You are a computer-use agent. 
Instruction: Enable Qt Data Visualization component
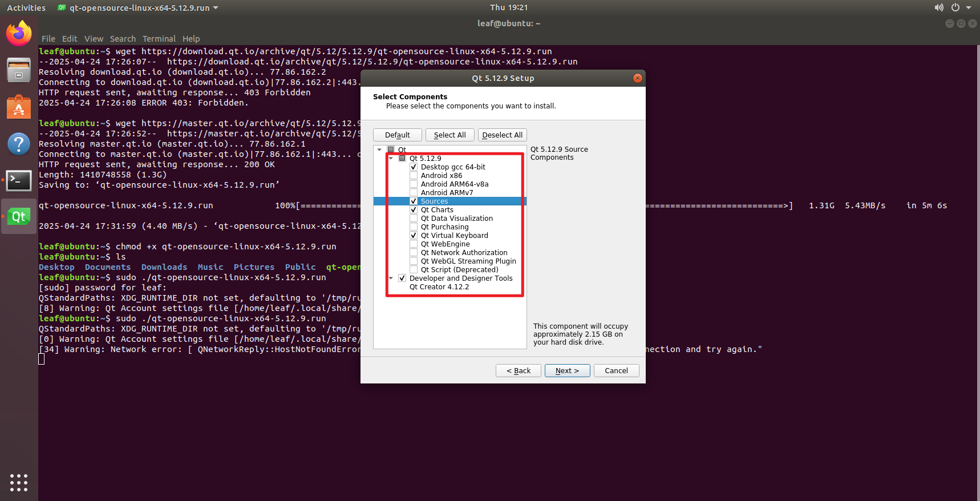pyautogui.click(x=414, y=219)
